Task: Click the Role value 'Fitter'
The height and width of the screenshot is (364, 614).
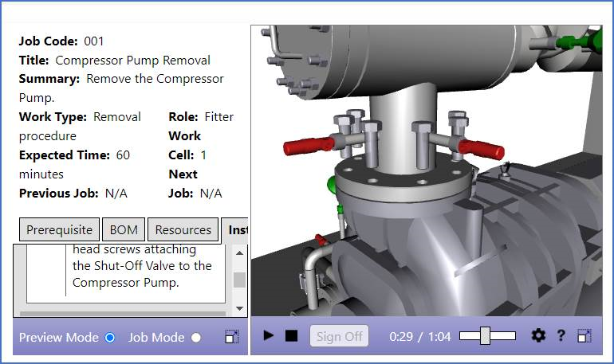Action: 219,117
